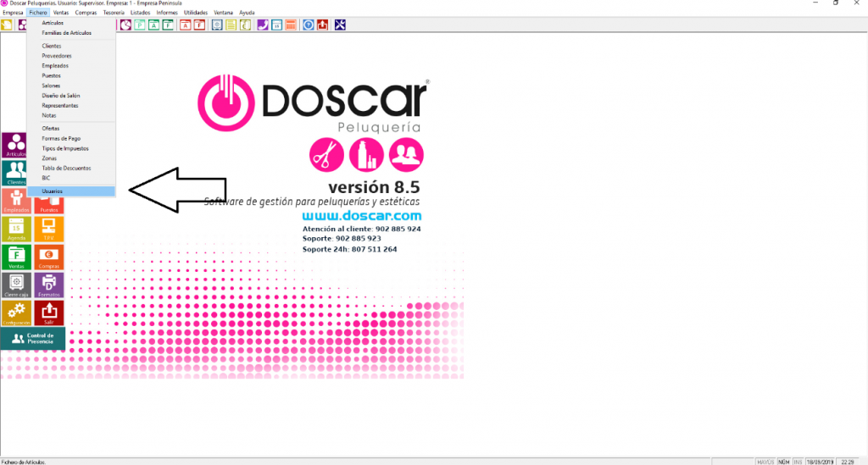868x465 pixels.
Task: Click the Control de Presencia button
Action: coord(33,339)
